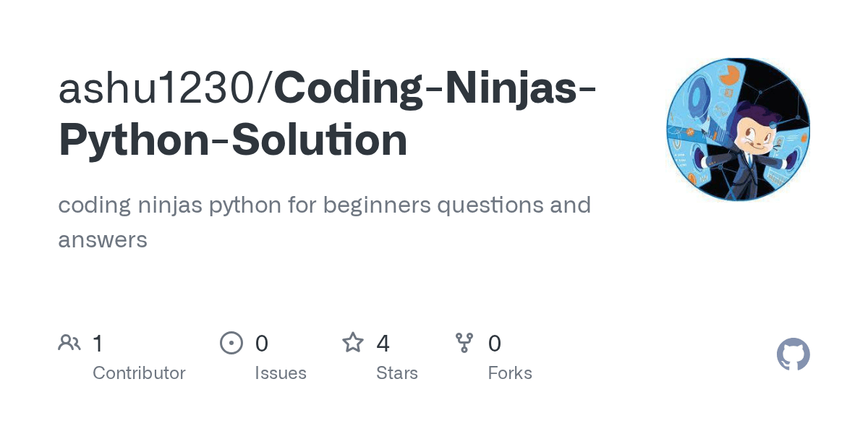Image resolution: width=868 pixels, height=434 pixels.
Task: Click the word 'answers' in description
Action: coord(103,240)
